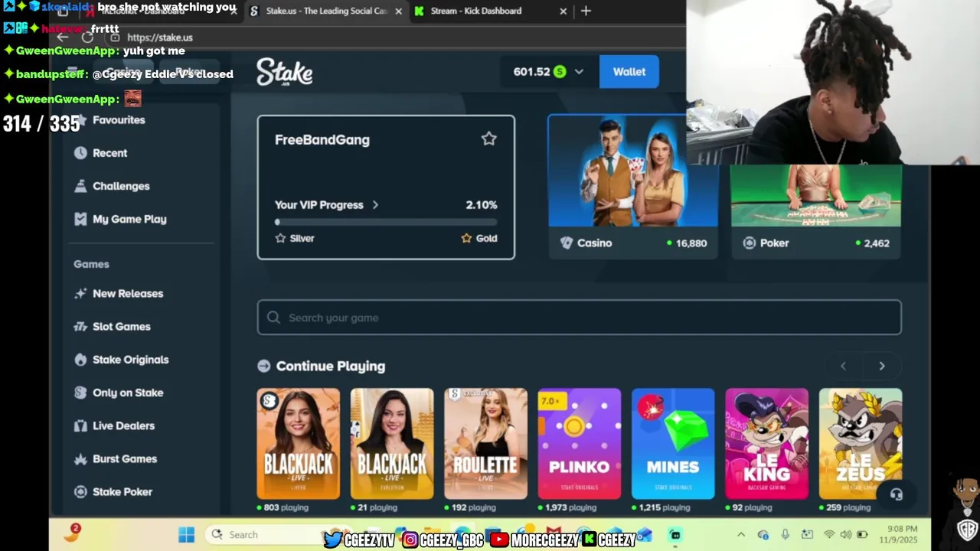Expand Your VIP Progress details chevron
Image resolution: width=980 pixels, height=551 pixels.
point(375,205)
